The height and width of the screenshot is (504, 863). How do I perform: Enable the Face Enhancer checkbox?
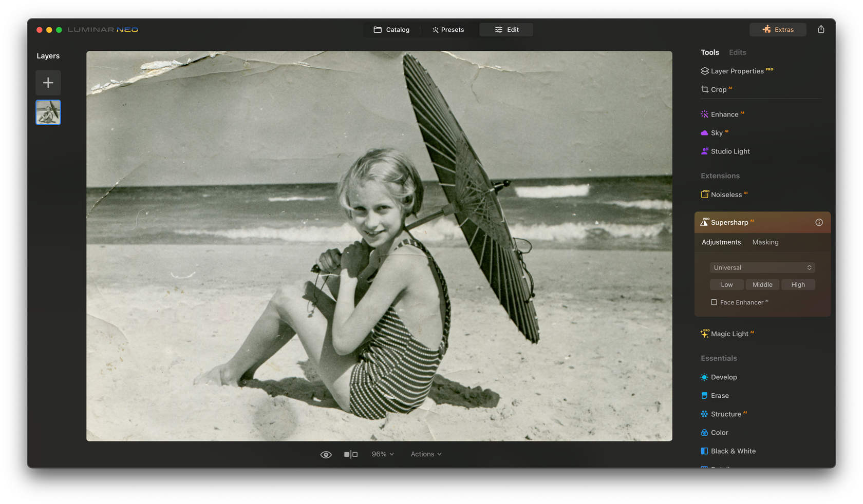point(714,302)
